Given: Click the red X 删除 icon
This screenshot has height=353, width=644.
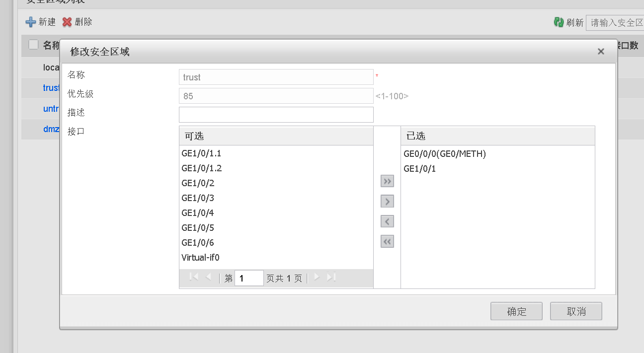Looking at the screenshot, I should pyautogui.click(x=67, y=22).
